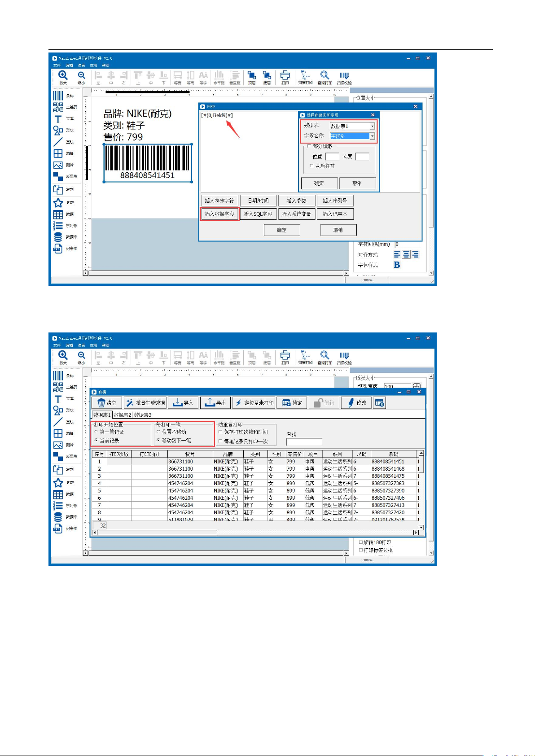Click the 插入SQL字段 button
535x756 pixels.
(x=258, y=214)
